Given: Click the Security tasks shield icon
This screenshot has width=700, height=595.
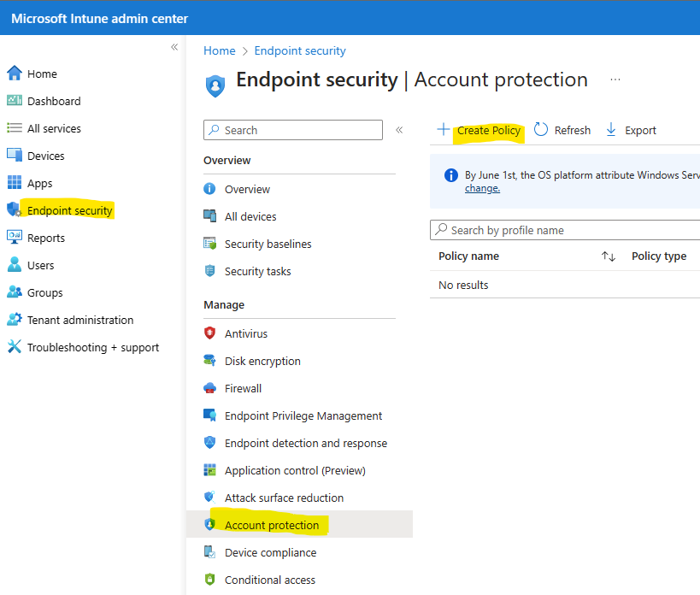Looking at the screenshot, I should (209, 271).
